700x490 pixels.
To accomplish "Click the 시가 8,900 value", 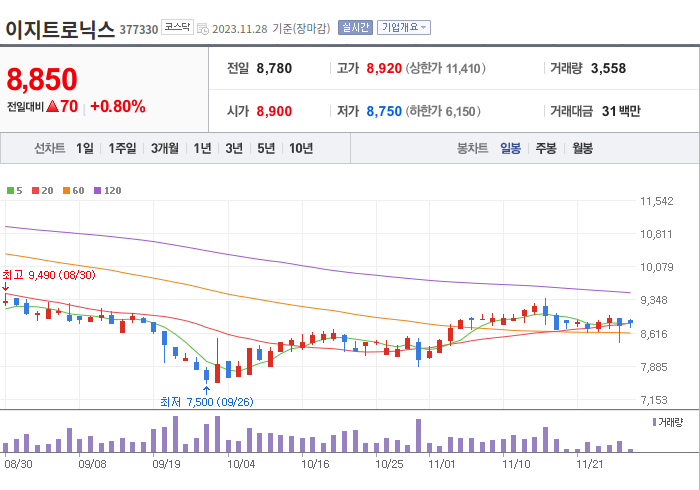I will point(274,111).
